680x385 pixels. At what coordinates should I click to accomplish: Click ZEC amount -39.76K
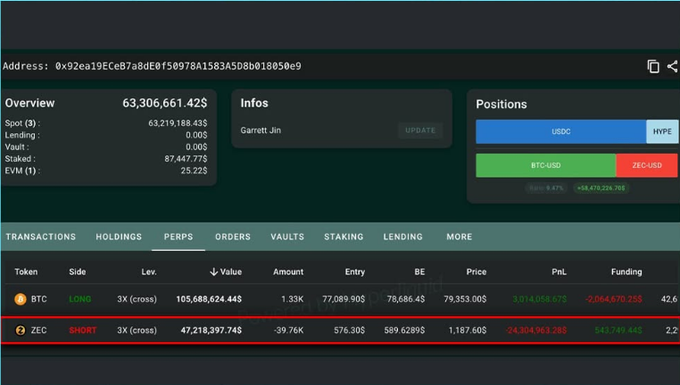pos(289,330)
